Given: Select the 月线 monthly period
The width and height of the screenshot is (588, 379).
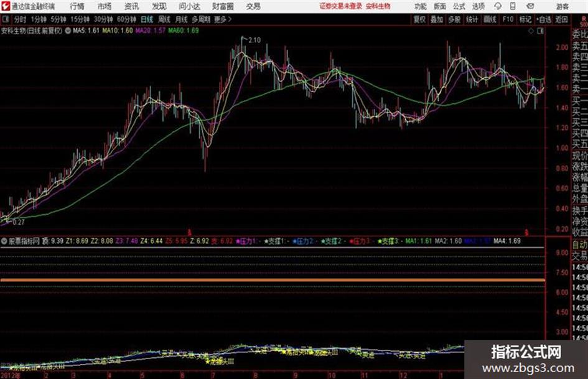Looking at the screenshot, I should click(x=182, y=19).
